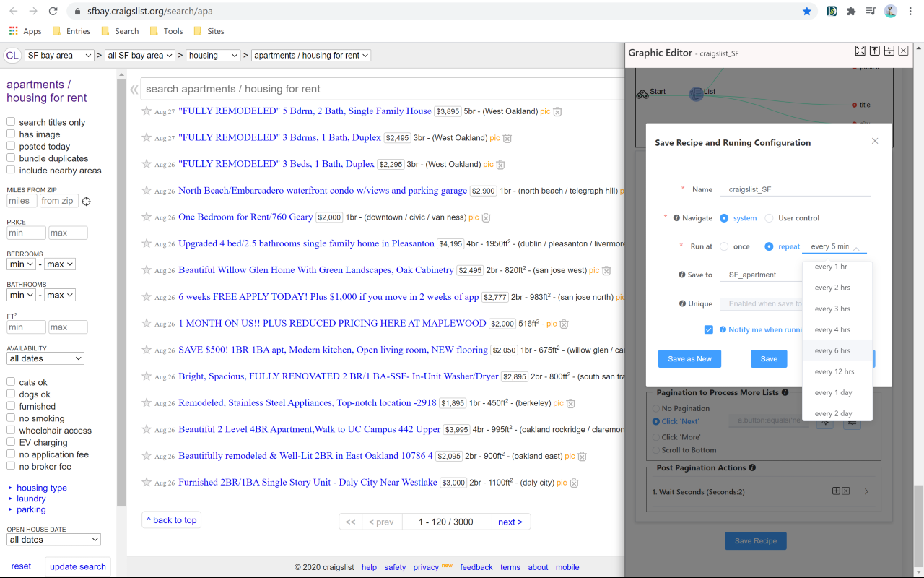Image resolution: width=924 pixels, height=578 pixels.
Task: Click the dock-to-top icon in Graphic Editor
Action: click(874, 51)
